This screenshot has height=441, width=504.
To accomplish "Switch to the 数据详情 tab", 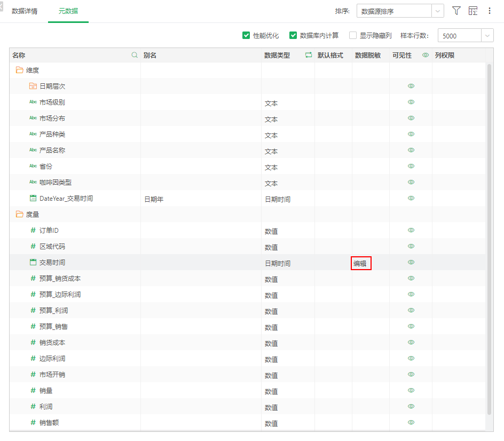I will tap(24, 10).
